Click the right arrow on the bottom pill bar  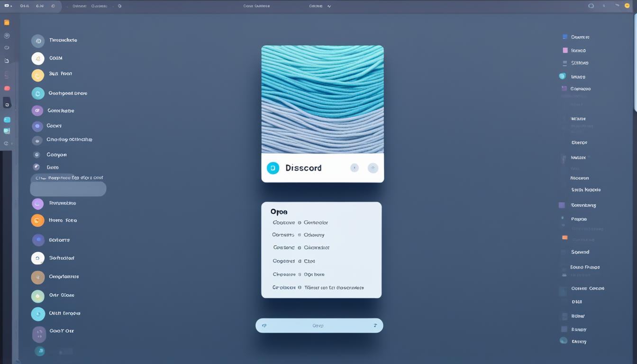click(x=375, y=326)
